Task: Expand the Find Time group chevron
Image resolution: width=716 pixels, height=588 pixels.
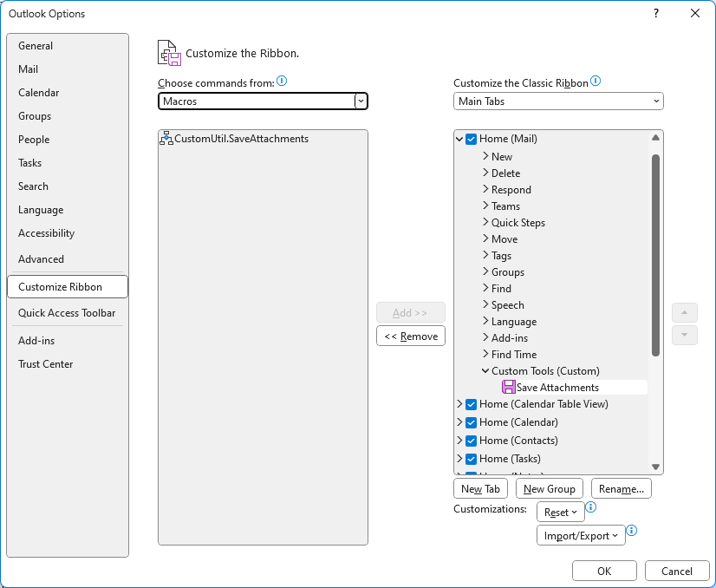Action: tap(485, 354)
